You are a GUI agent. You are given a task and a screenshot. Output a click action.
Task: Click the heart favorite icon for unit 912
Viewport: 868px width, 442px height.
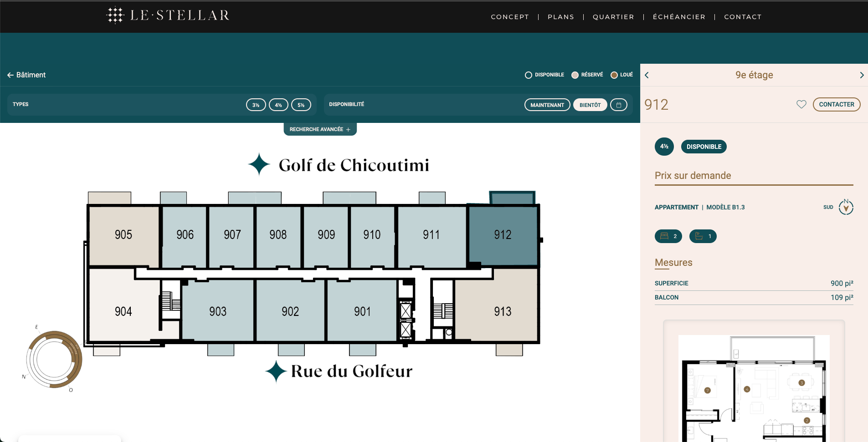pos(801,104)
